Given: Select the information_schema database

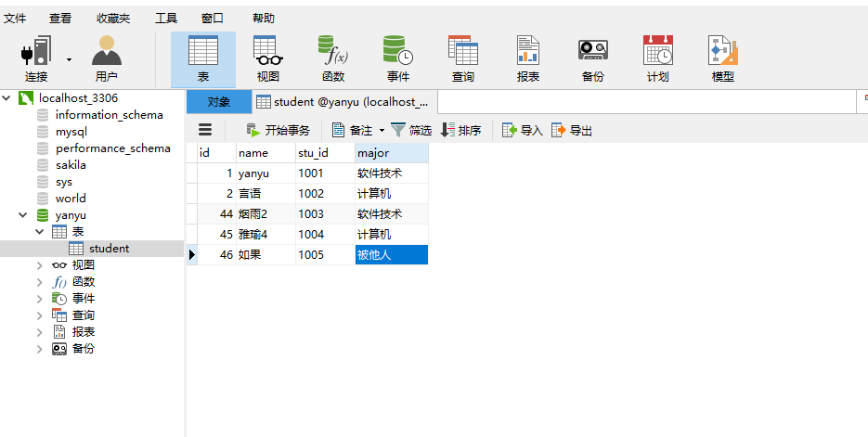Looking at the screenshot, I should (x=109, y=115).
